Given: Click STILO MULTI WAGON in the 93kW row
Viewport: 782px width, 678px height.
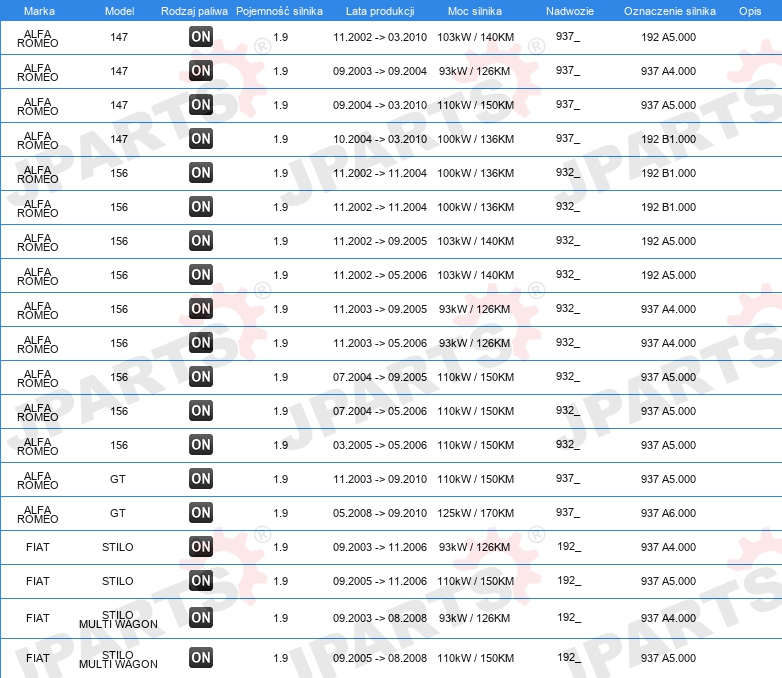Looking at the screenshot, I should [118, 619].
